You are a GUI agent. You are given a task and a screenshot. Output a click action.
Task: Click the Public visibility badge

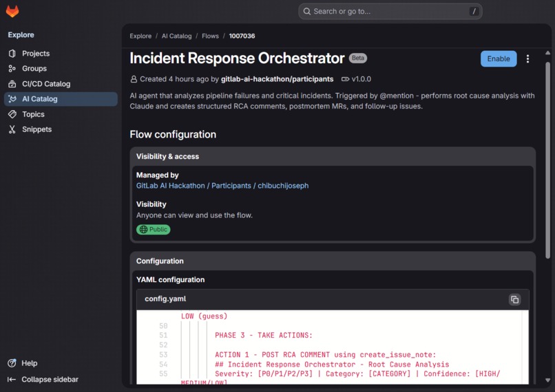pyautogui.click(x=154, y=230)
